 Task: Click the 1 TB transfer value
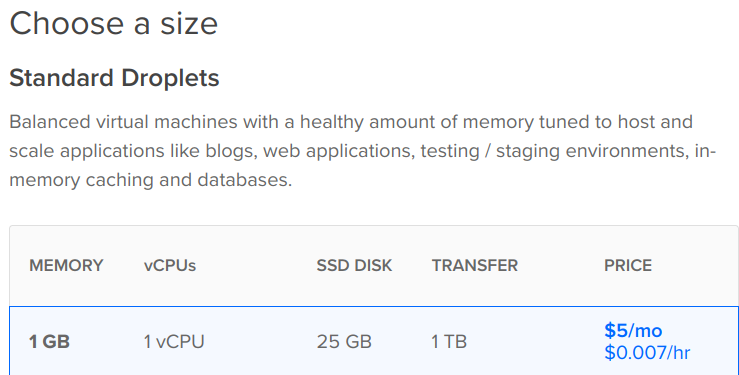pos(449,342)
